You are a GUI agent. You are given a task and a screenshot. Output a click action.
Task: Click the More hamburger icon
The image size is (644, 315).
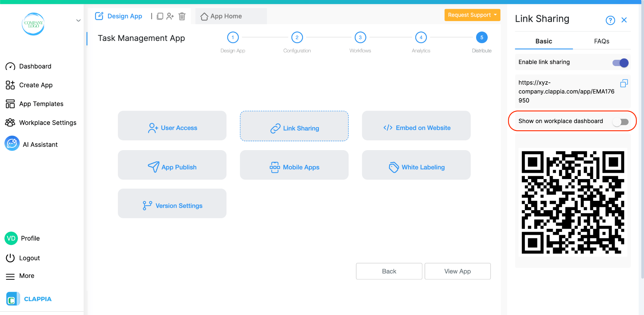(x=10, y=277)
